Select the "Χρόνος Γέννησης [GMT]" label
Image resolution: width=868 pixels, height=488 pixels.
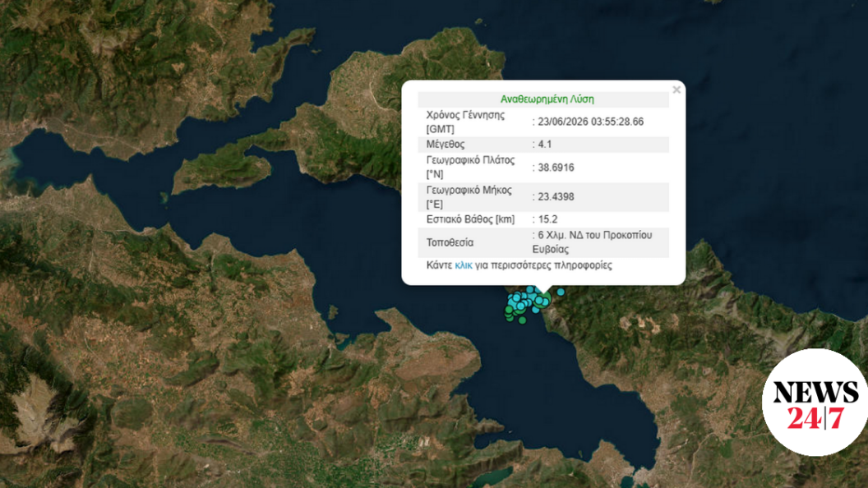pos(465,122)
